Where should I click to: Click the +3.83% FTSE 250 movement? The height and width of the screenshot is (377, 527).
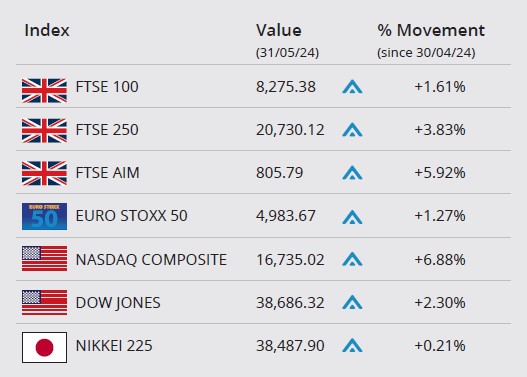pyautogui.click(x=440, y=130)
